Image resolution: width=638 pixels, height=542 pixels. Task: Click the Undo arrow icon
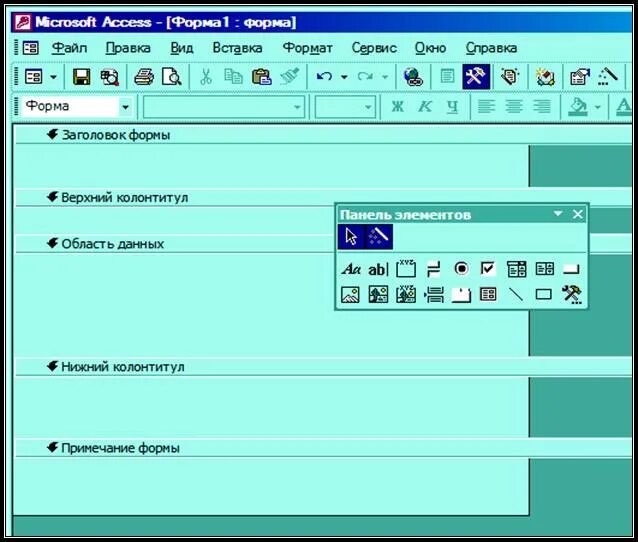point(324,76)
